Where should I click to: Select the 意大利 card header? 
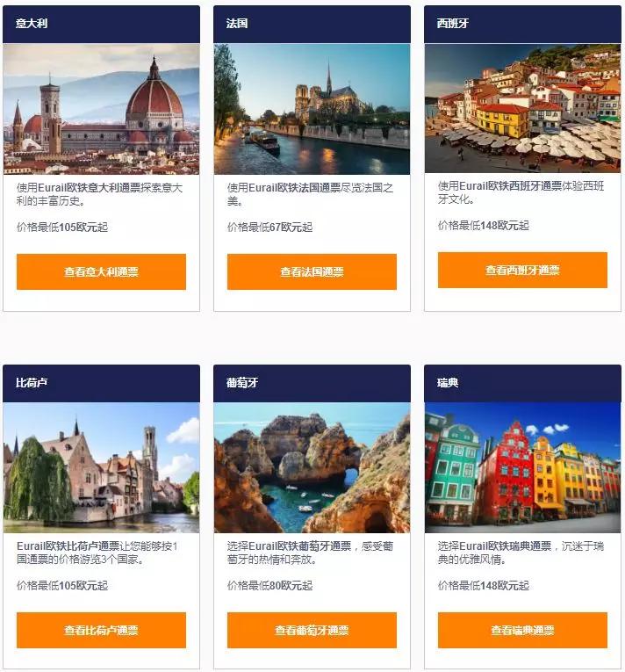coord(101,24)
